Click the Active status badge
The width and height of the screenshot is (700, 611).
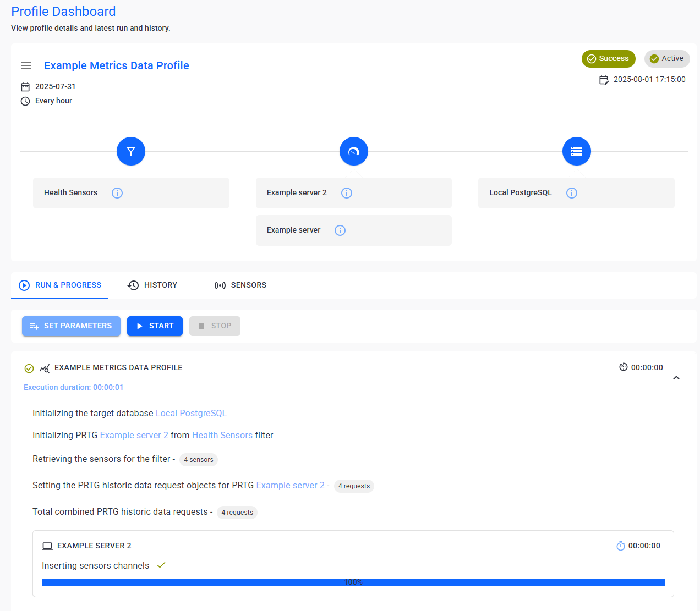tap(667, 59)
